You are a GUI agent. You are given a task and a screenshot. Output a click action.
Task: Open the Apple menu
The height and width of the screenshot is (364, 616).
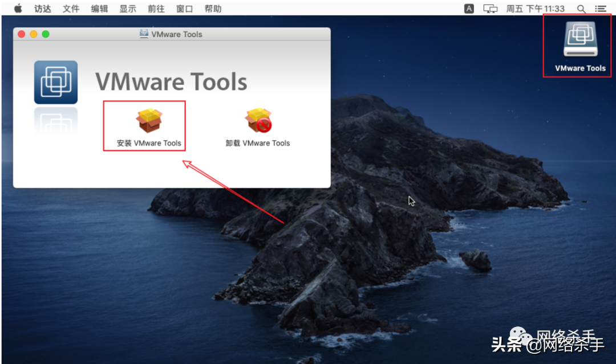tap(18, 8)
